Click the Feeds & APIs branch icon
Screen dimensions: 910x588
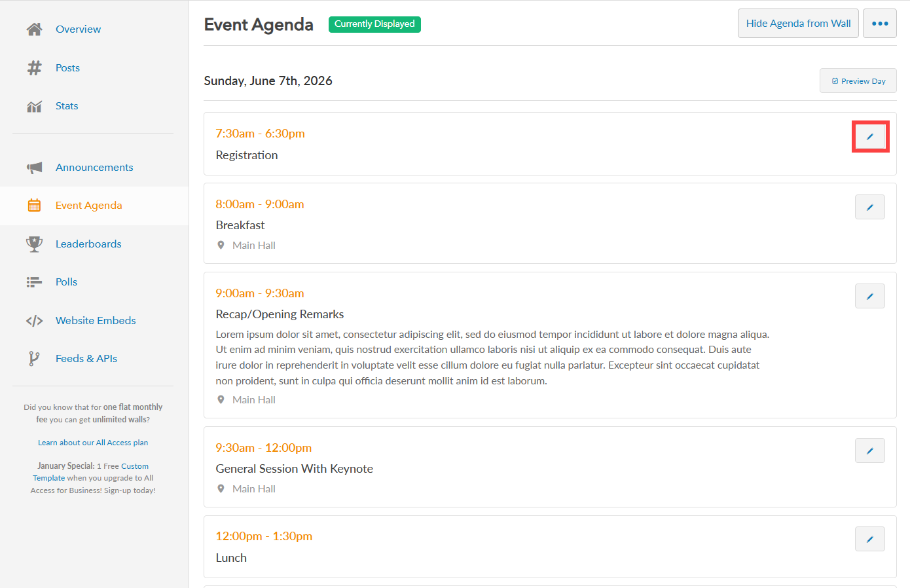pos(34,358)
